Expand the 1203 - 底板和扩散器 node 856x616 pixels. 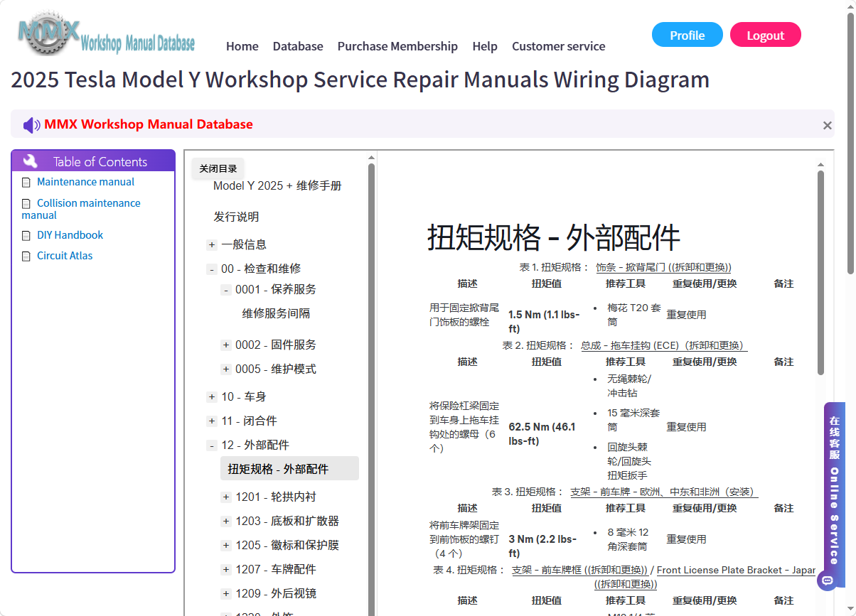point(226,522)
